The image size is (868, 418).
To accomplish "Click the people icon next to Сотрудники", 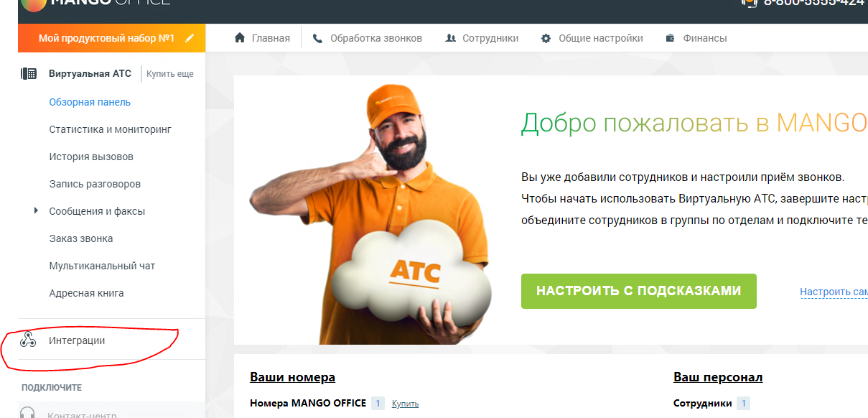I will pyautogui.click(x=451, y=38).
